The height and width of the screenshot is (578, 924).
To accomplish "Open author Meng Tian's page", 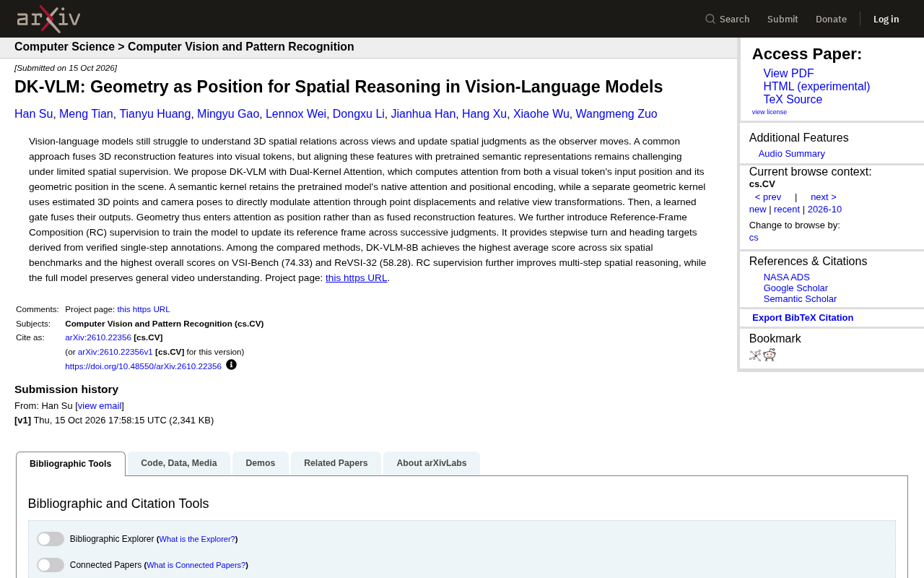I will [86, 114].
